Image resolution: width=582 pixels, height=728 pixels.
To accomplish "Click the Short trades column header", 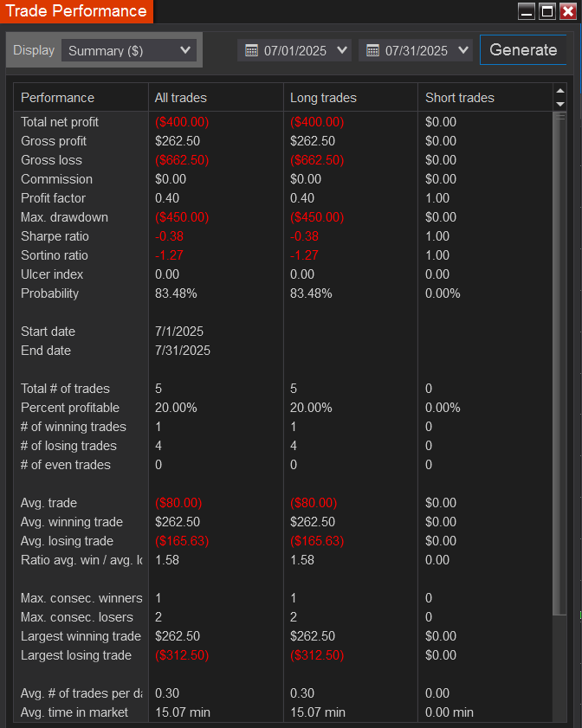I will (x=460, y=98).
